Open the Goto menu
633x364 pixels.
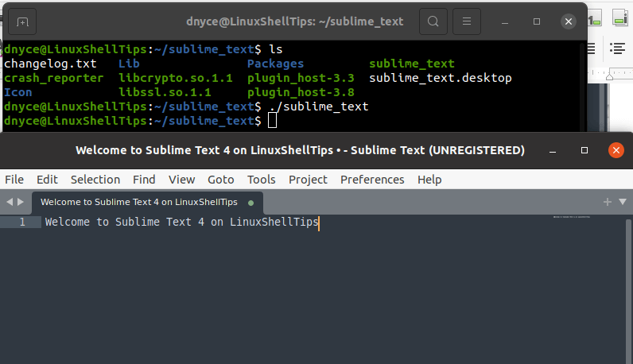coord(221,180)
